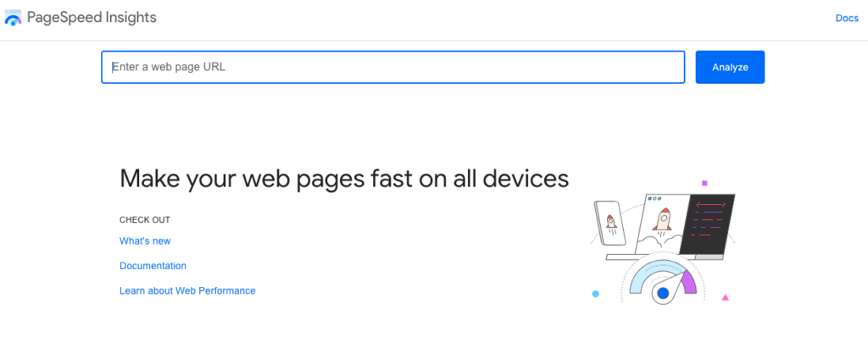
Task: Click the blue speedometer dial knob
Action: 663,293
